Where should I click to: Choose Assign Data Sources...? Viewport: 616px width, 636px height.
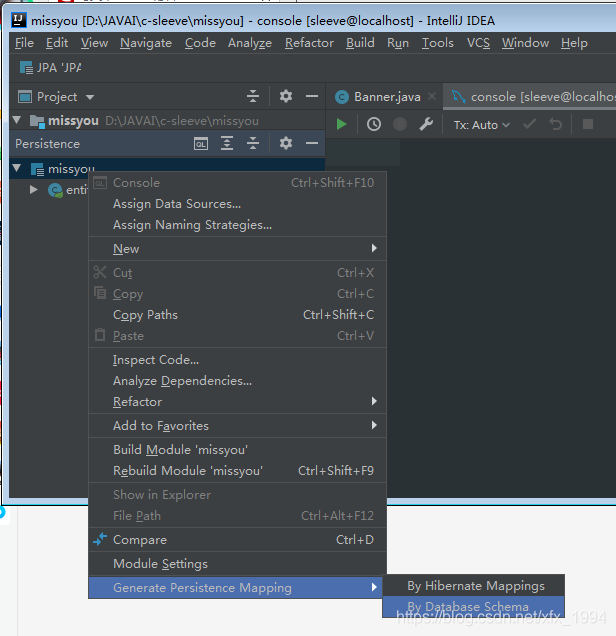point(238,204)
